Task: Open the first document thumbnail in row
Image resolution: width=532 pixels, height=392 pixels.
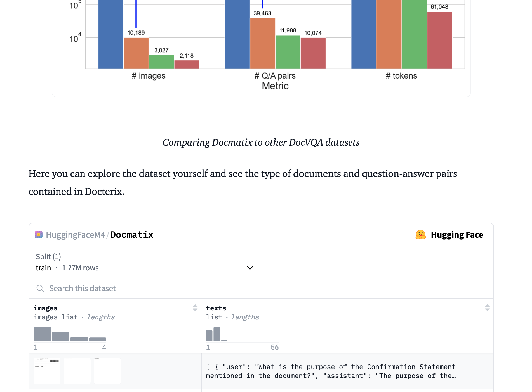Action: (x=47, y=371)
